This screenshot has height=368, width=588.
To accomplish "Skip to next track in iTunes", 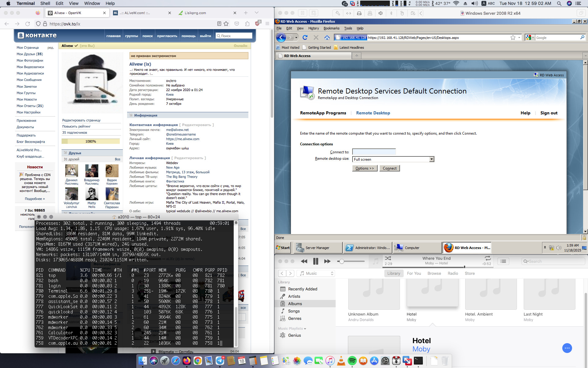I will [x=327, y=261].
